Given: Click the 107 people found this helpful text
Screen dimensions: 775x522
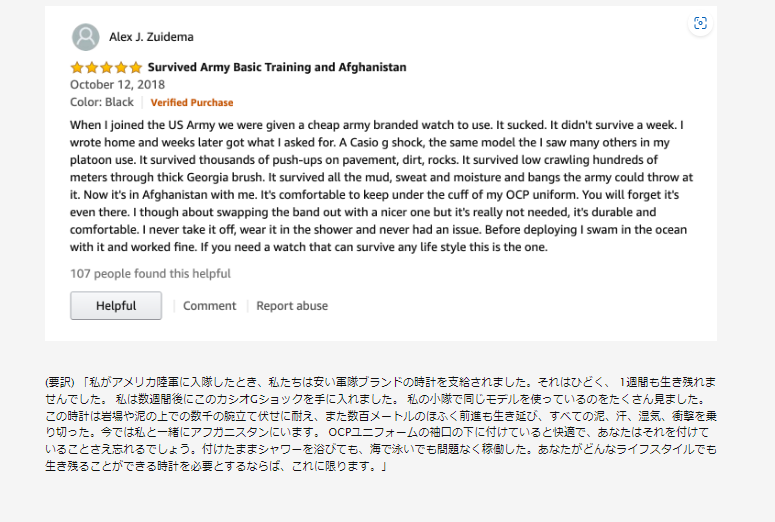Looking at the screenshot, I should (x=150, y=274).
